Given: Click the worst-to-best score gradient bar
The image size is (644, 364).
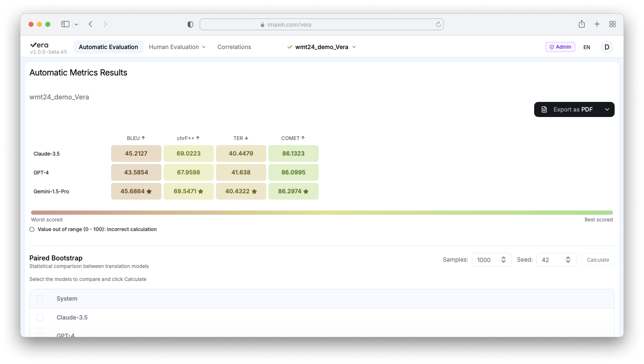Looking at the screenshot, I should point(322,213).
